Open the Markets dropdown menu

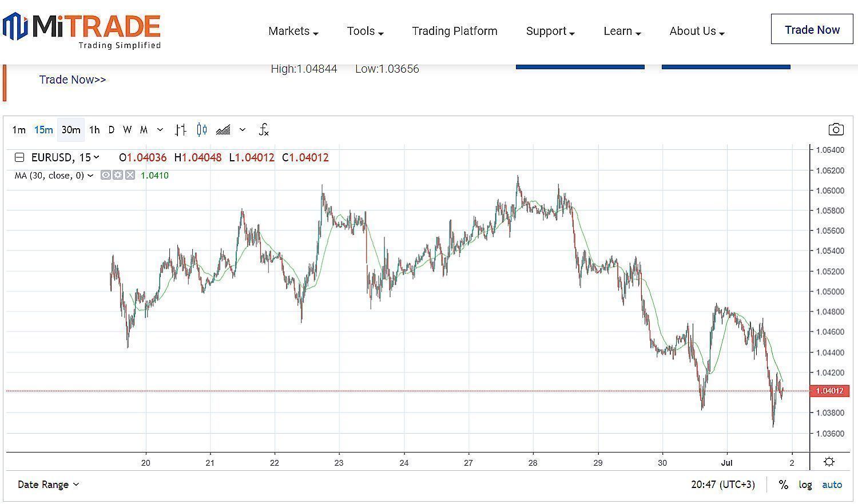click(x=293, y=31)
